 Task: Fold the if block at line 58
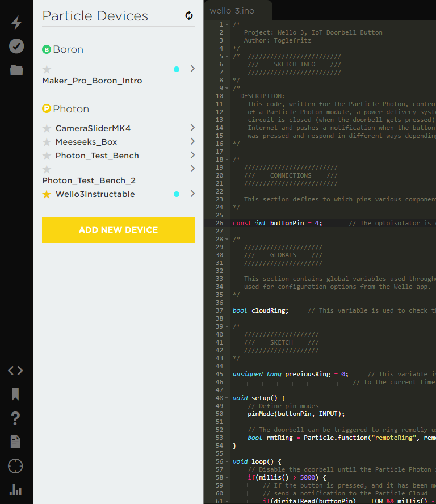[x=227, y=478]
